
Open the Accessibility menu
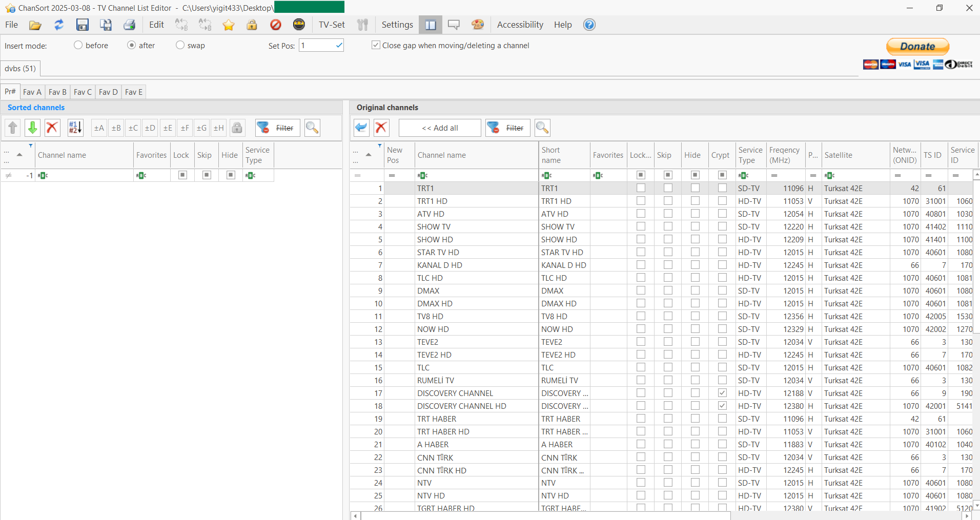[x=520, y=25]
